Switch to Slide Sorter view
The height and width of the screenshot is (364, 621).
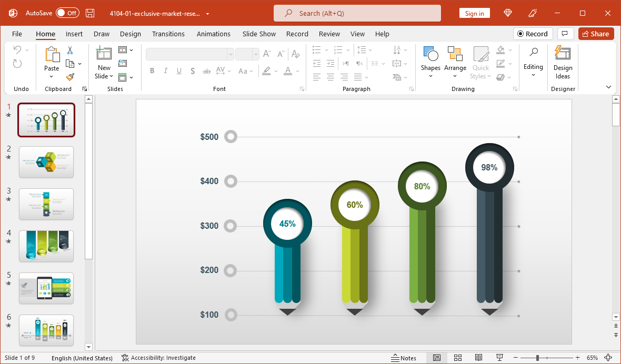coord(457,358)
